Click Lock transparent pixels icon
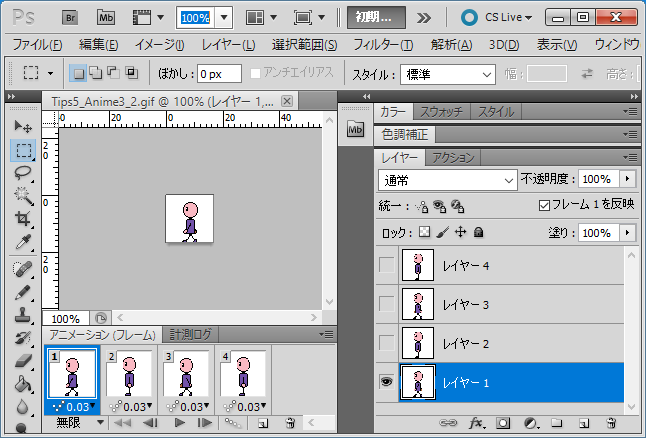This screenshot has width=646, height=438. [424, 232]
